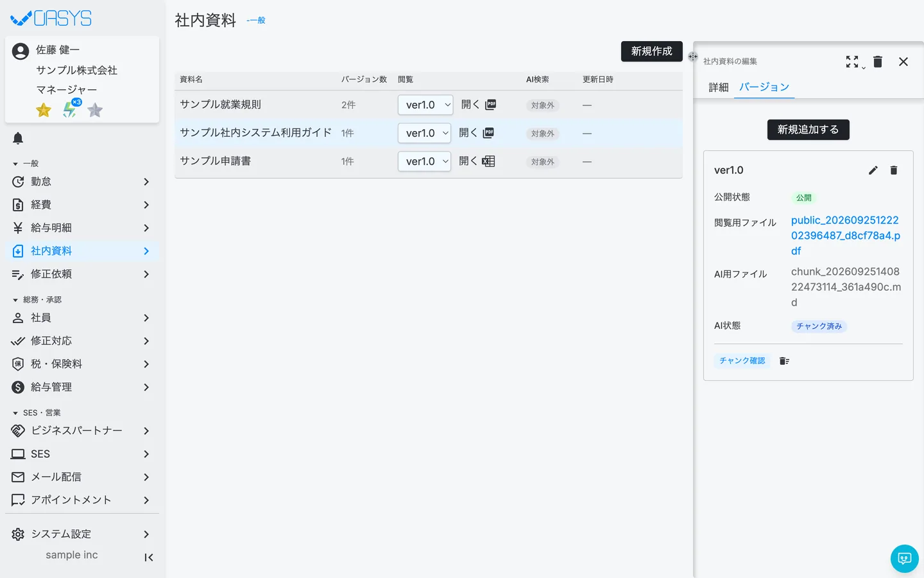Image resolution: width=924 pixels, height=578 pixels.
Task: Open 税・保険料 in the sidebar
Action: [82, 364]
